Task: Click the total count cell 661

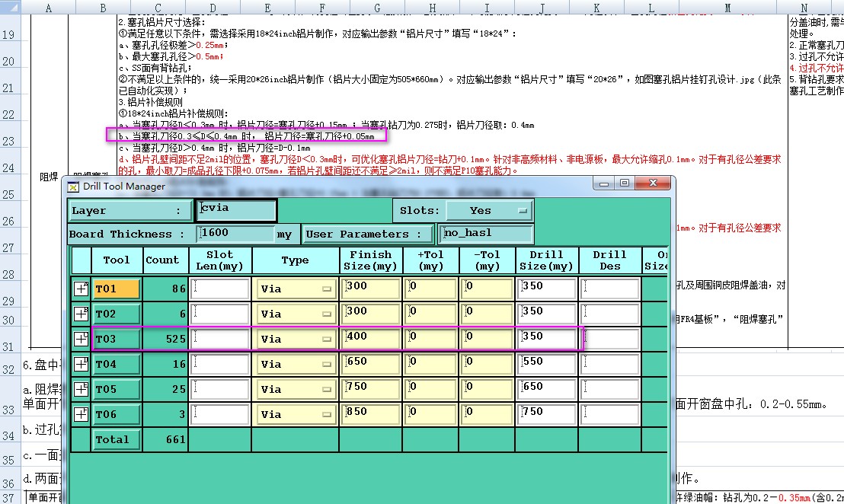Action: pyautogui.click(x=166, y=439)
